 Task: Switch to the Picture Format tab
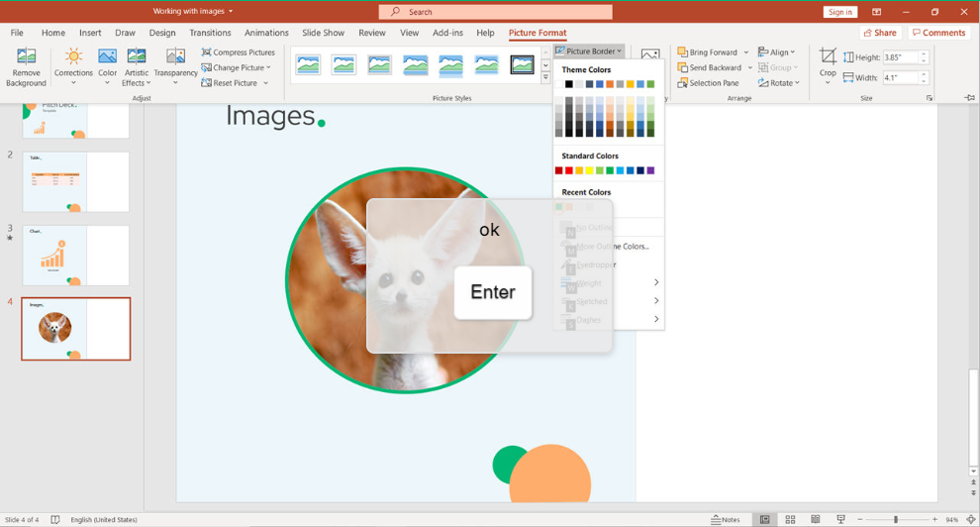(538, 33)
